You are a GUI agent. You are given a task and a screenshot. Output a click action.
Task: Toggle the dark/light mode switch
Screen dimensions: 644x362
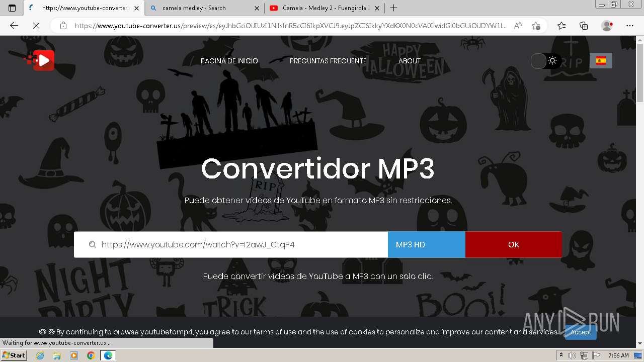coord(546,61)
